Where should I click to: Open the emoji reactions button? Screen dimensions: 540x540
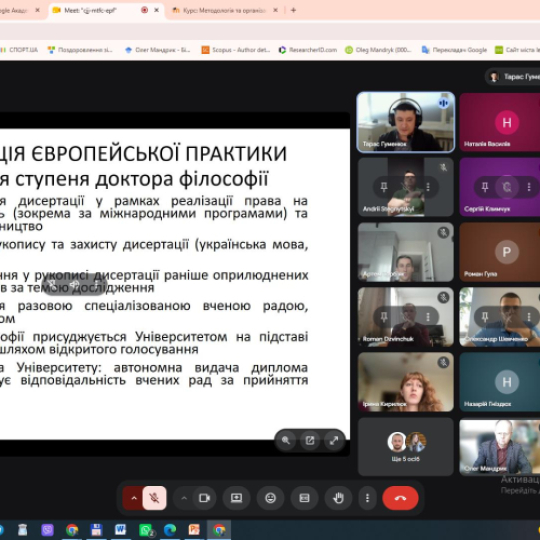pos(270,498)
